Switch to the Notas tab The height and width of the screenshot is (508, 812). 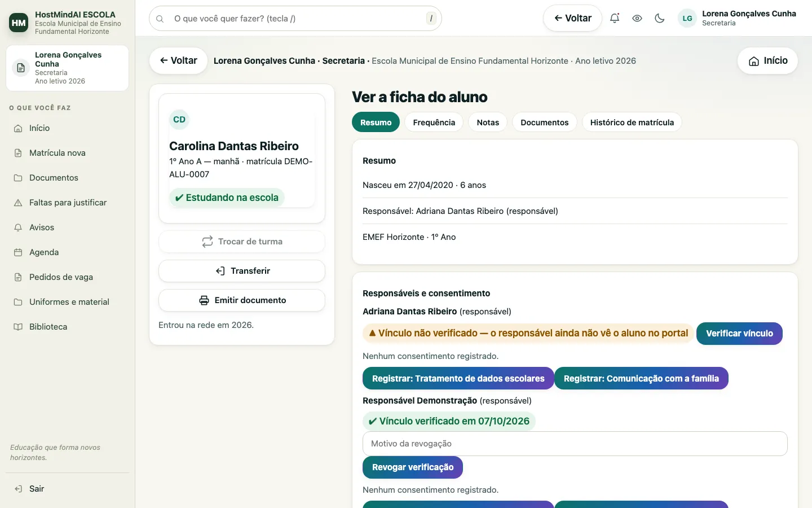pos(488,122)
